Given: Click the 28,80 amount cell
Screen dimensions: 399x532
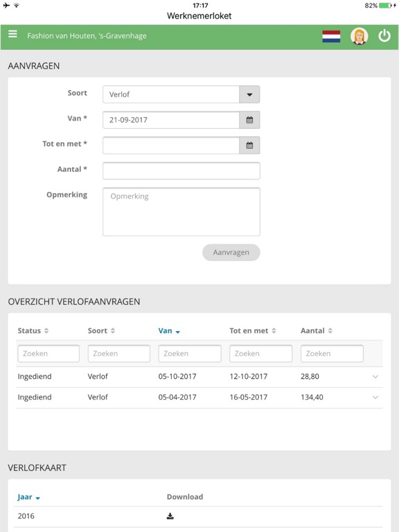Looking at the screenshot, I should (x=310, y=376).
